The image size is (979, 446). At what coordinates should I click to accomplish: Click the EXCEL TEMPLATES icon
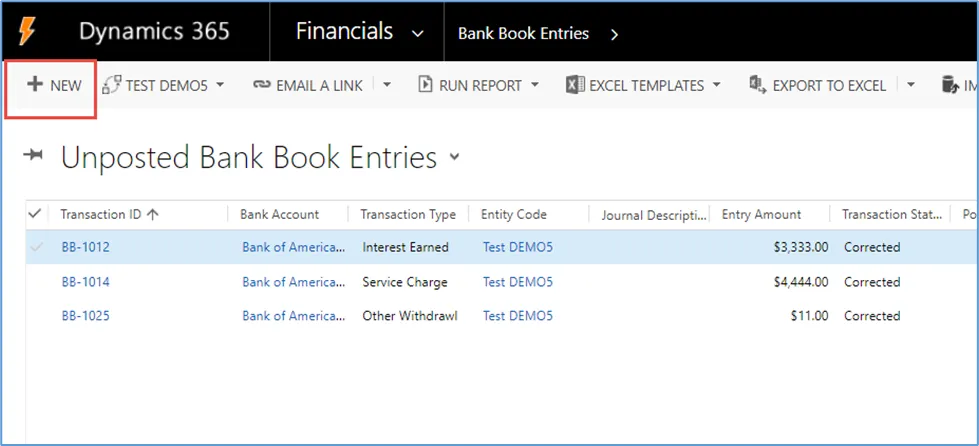[x=575, y=85]
